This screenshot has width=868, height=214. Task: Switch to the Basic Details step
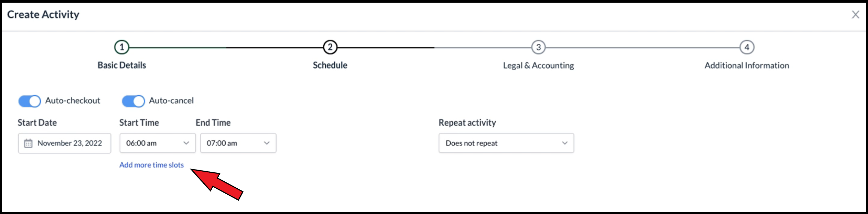122,65
